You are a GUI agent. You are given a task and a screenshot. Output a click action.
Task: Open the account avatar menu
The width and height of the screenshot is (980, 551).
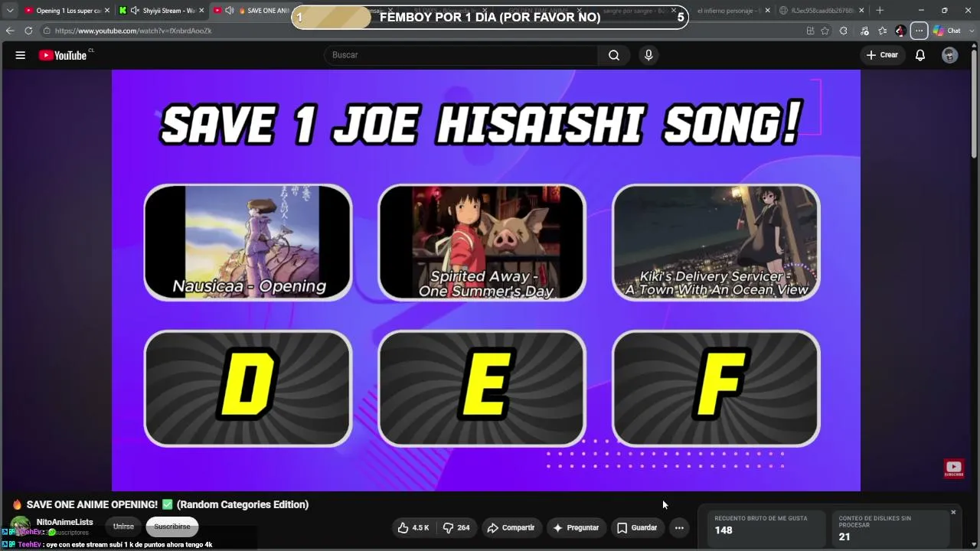pyautogui.click(x=949, y=55)
